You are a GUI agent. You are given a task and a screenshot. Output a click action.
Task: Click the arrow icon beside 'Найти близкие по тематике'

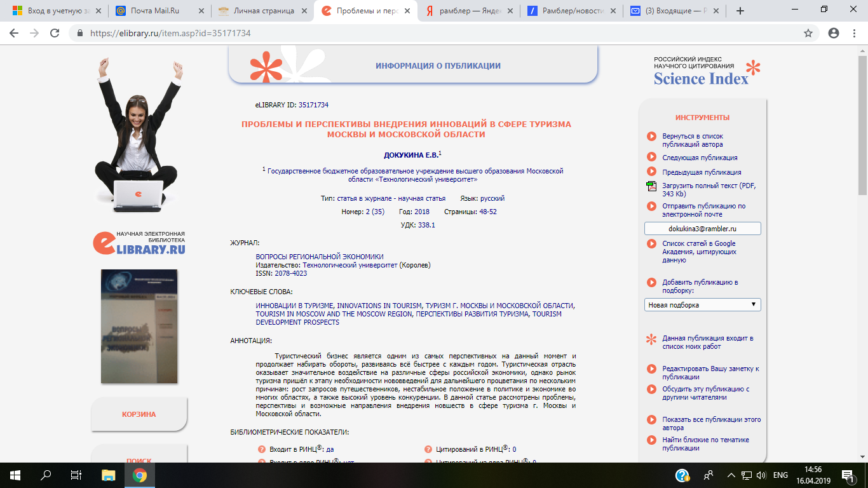point(651,440)
